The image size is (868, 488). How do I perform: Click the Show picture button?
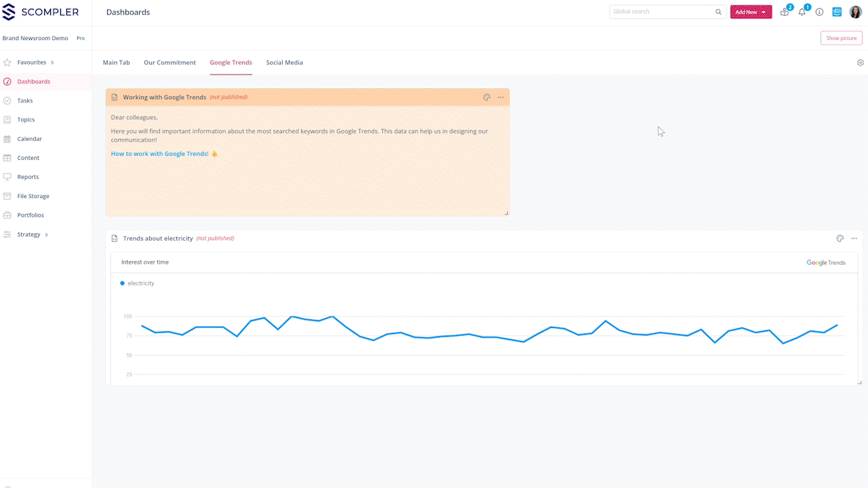(x=841, y=37)
